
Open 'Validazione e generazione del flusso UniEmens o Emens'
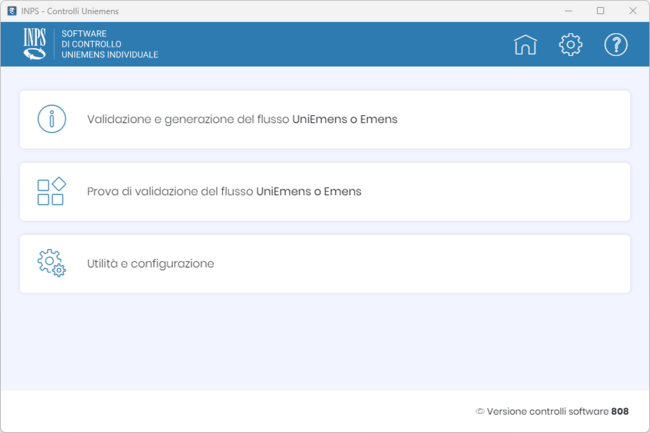(242, 119)
